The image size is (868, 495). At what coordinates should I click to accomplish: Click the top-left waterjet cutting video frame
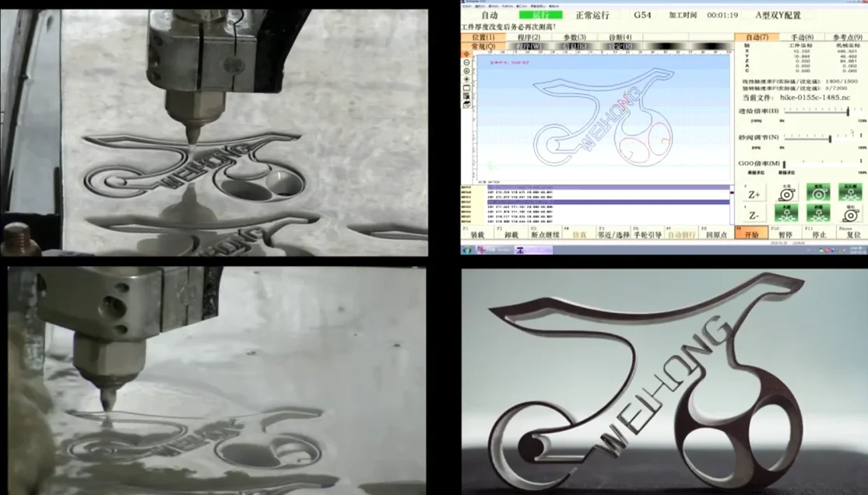coord(214,132)
